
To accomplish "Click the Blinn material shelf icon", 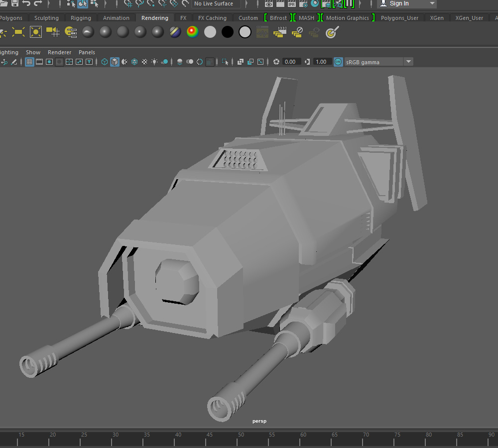I will coord(106,32).
